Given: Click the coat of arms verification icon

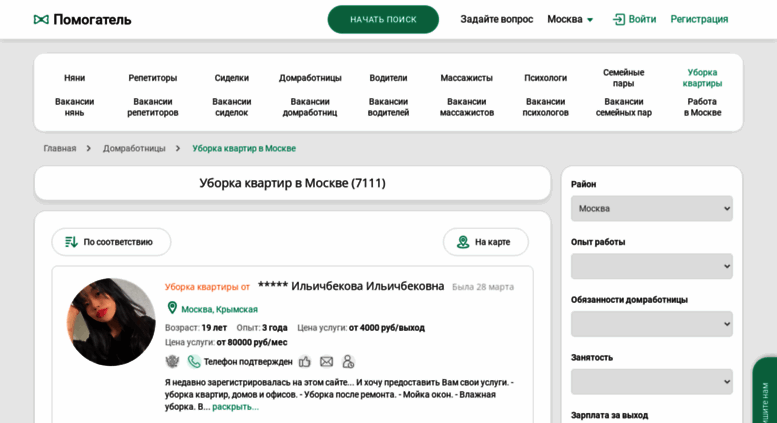Looking at the screenshot, I should click(x=172, y=362).
